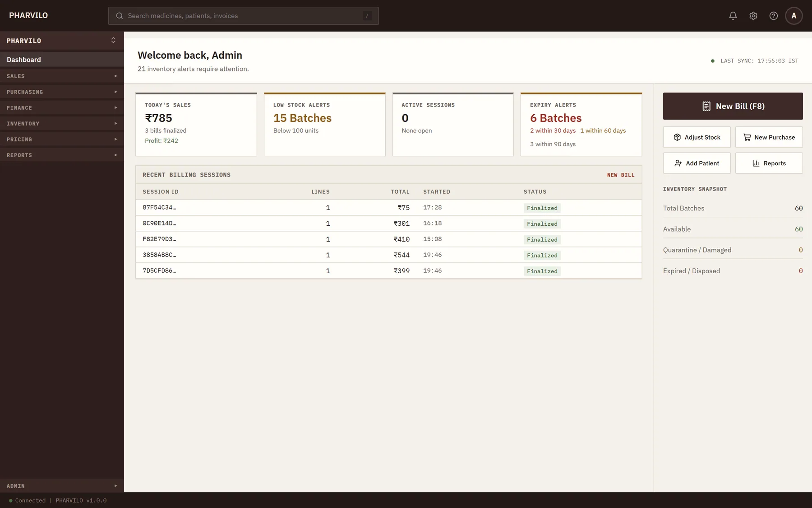Open session 0C90E14D… row

click(x=389, y=224)
